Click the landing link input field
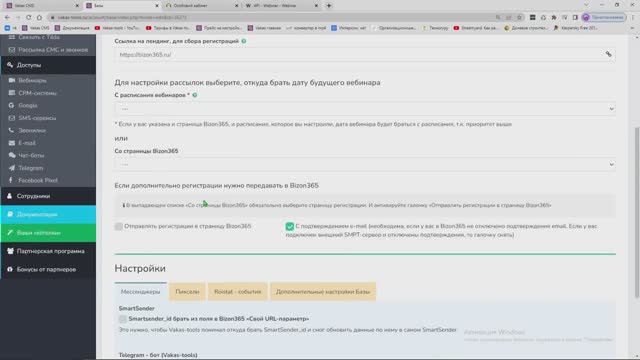This screenshot has width=640, height=360. [365, 54]
